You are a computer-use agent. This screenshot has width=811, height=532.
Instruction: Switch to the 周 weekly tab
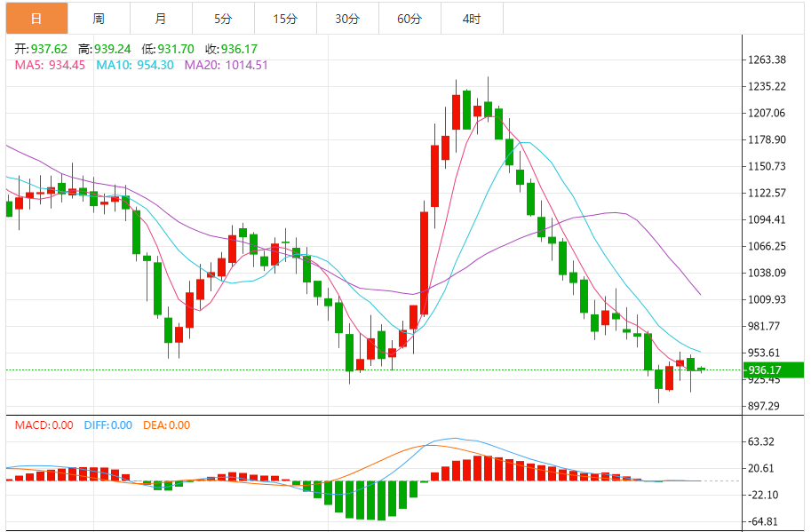point(98,18)
